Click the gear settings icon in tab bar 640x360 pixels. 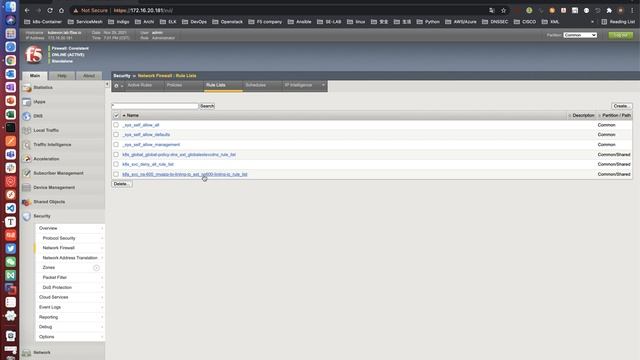tap(116, 86)
